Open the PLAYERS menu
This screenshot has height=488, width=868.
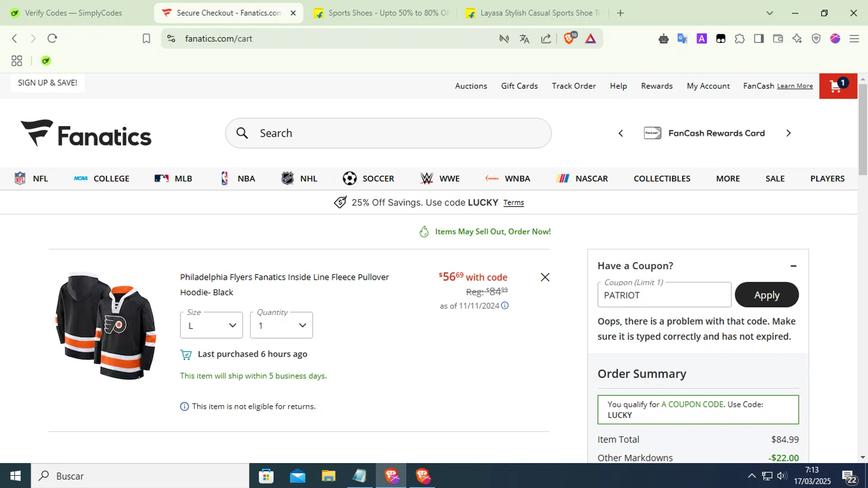(x=827, y=178)
